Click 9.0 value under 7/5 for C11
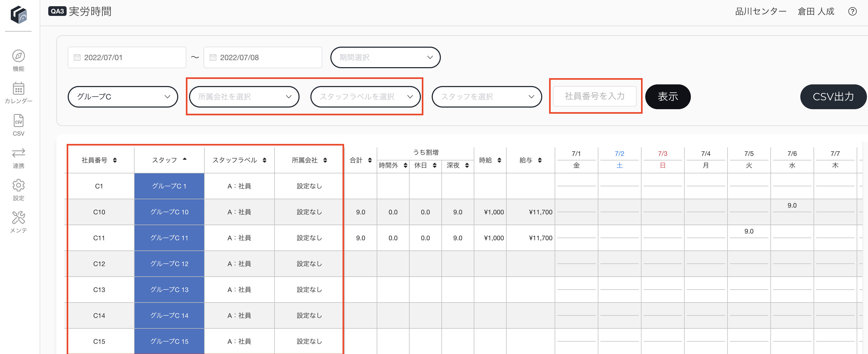The width and height of the screenshot is (868, 354). [x=749, y=231]
